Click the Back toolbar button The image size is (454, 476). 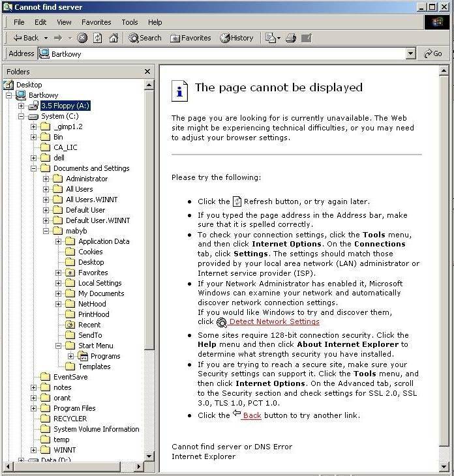tap(25, 38)
